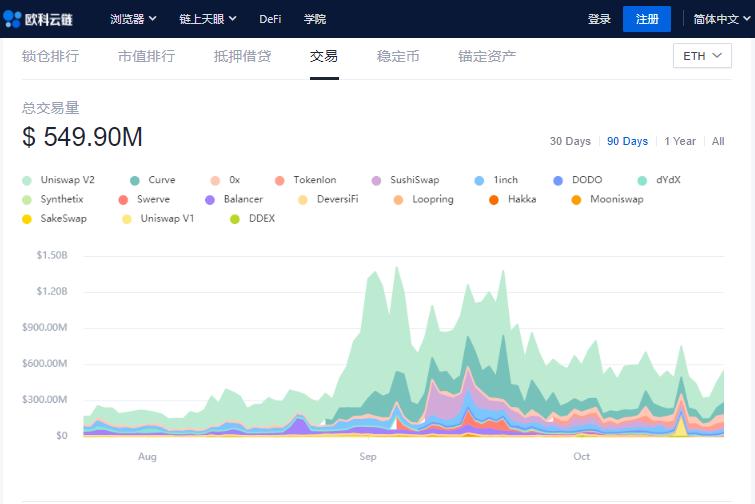This screenshot has height=504, width=755.
Task: Click the DODO legend marker
Action: [558, 181]
